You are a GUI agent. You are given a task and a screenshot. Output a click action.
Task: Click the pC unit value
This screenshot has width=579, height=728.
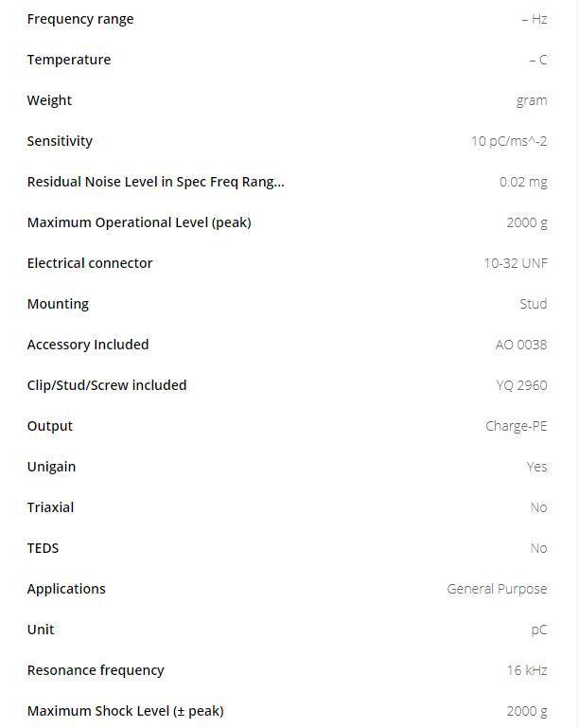539,630
